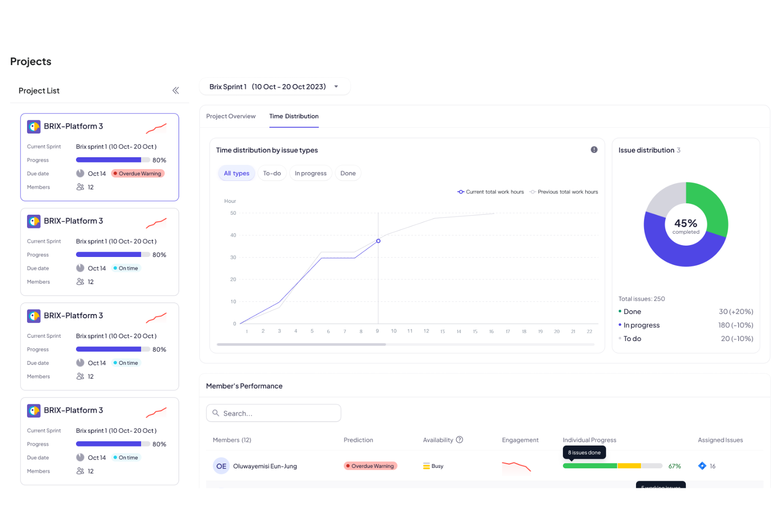Click the Overdue Warning badge on first project
This screenshot has height=532, width=779.
pos(138,174)
